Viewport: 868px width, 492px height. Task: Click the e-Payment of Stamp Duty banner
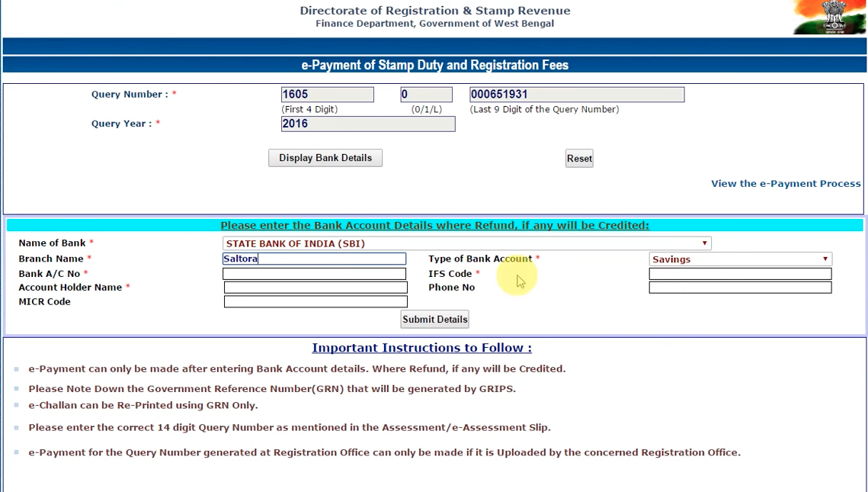pyautogui.click(x=434, y=65)
